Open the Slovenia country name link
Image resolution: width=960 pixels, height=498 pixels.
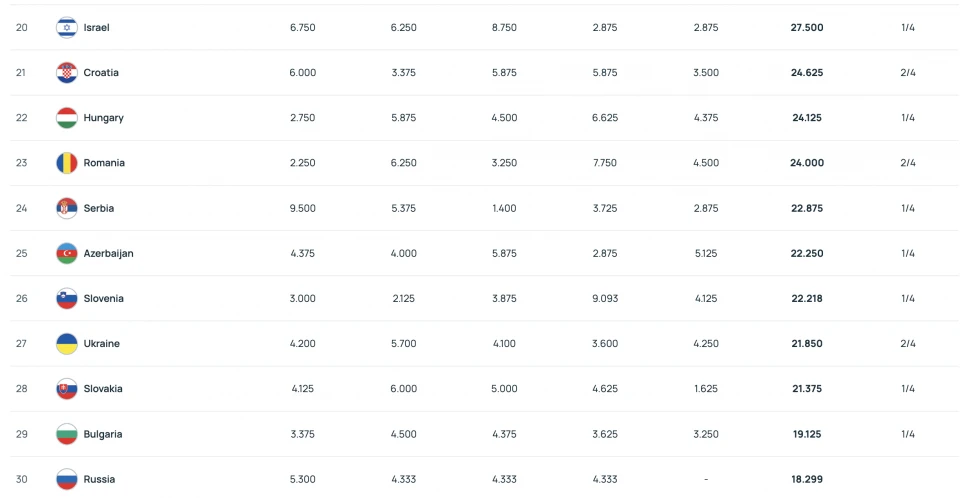(103, 298)
